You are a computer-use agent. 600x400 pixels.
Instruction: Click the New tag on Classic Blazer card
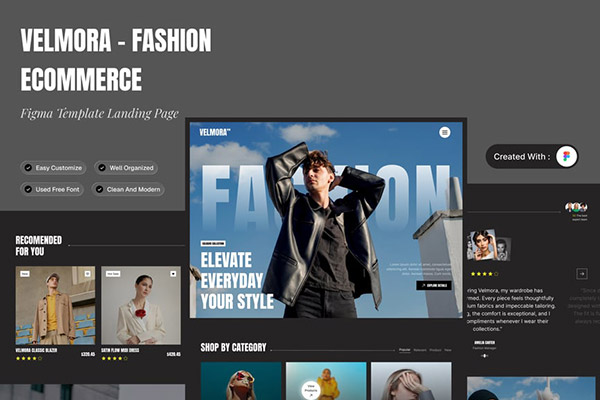(25, 274)
